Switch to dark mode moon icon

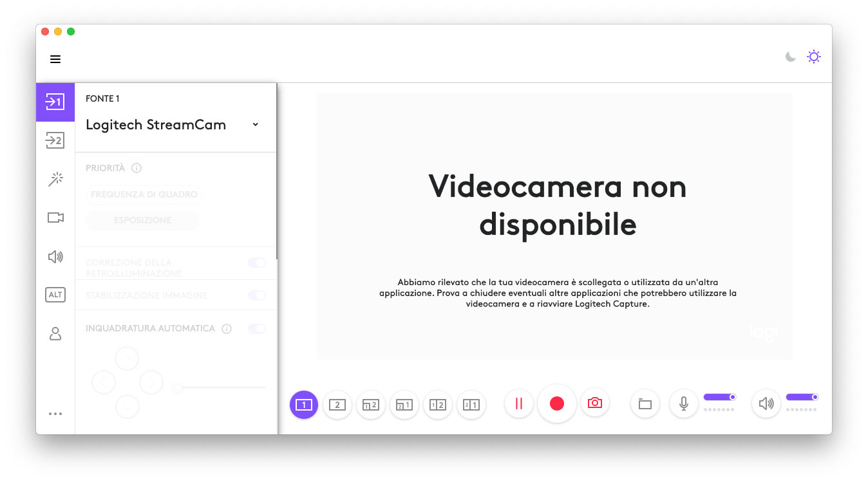(791, 57)
